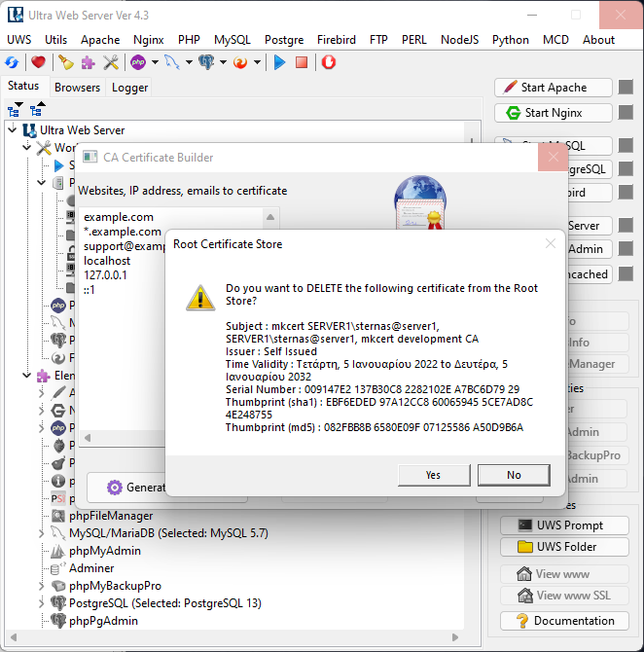Click the UWS Folder button
The height and width of the screenshot is (652, 644).
564,547
